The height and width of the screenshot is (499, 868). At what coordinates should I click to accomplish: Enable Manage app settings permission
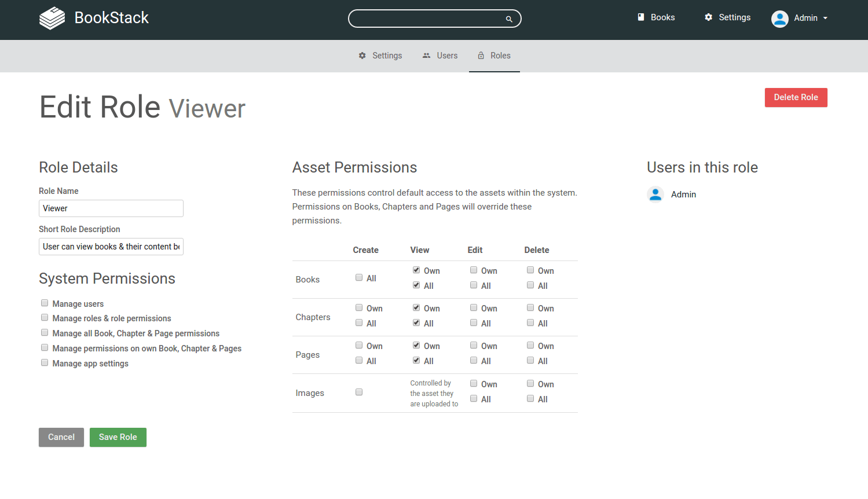point(45,362)
